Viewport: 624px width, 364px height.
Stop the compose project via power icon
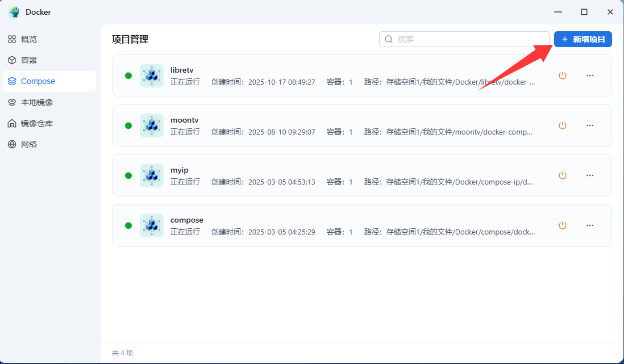point(562,225)
